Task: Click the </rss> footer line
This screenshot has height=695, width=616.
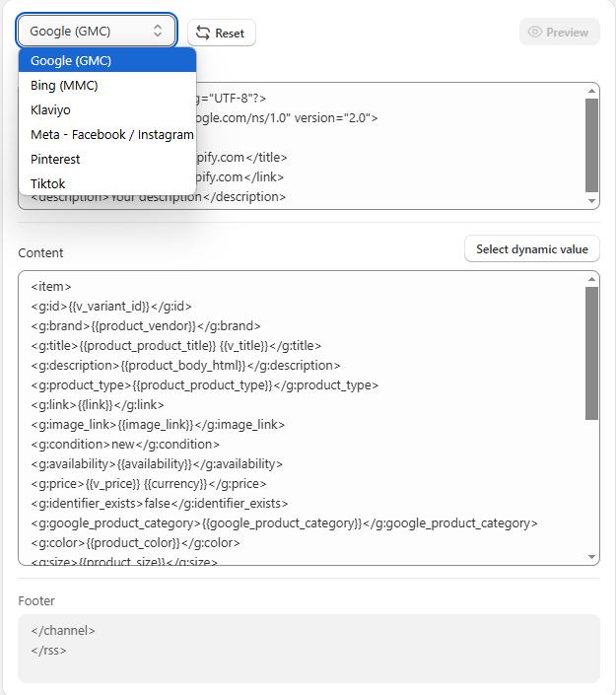Action: pyautogui.click(x=48, y=651)
